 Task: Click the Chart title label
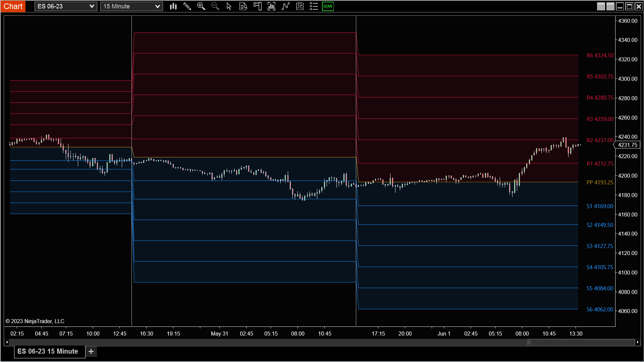[x=13, y=6]
